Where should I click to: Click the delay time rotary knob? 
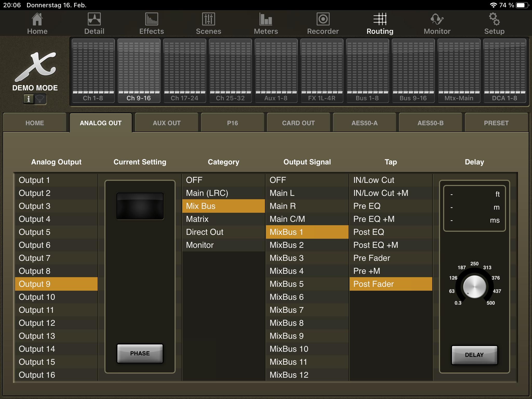pyautogui.click(x=474, y=287)
